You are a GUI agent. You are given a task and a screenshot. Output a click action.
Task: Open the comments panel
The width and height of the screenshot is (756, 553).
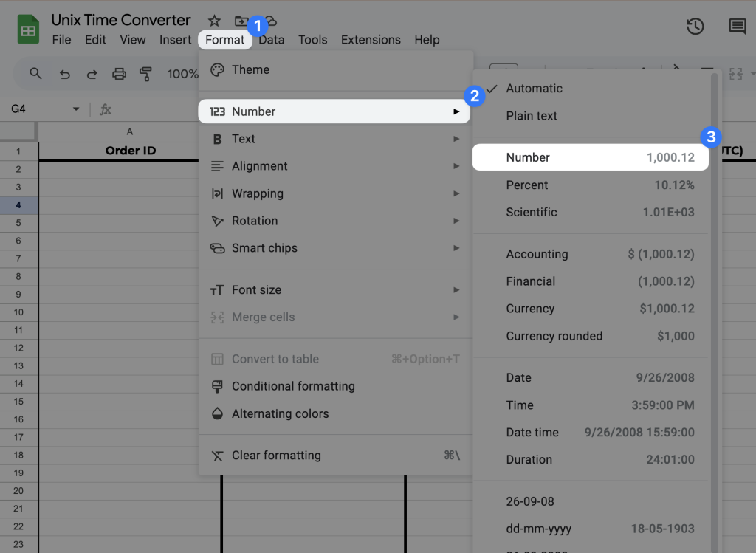click(737, 26)
